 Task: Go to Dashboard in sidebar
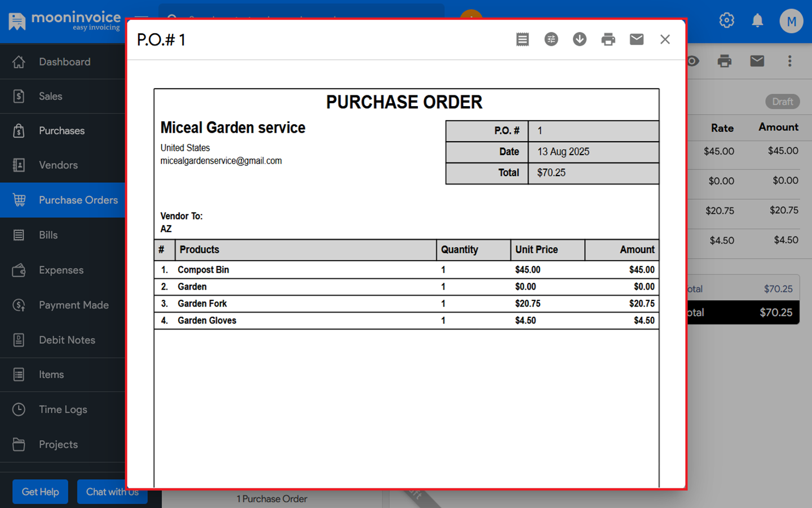pyautogui.click(x=64, y=62)
